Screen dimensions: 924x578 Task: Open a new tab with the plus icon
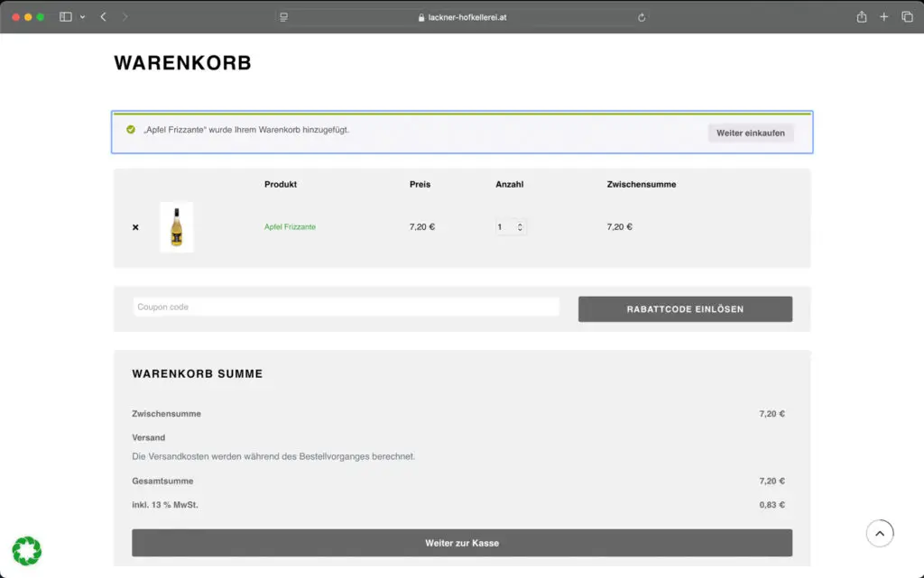point(883,16)
